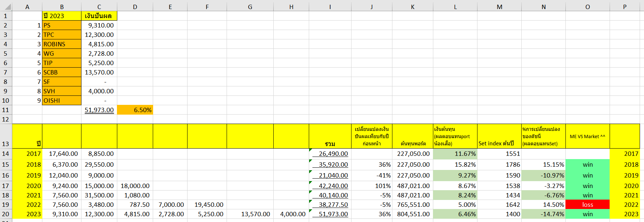
Task: Click the stock name cell 'PS'
Action: [x=62, y=25]
